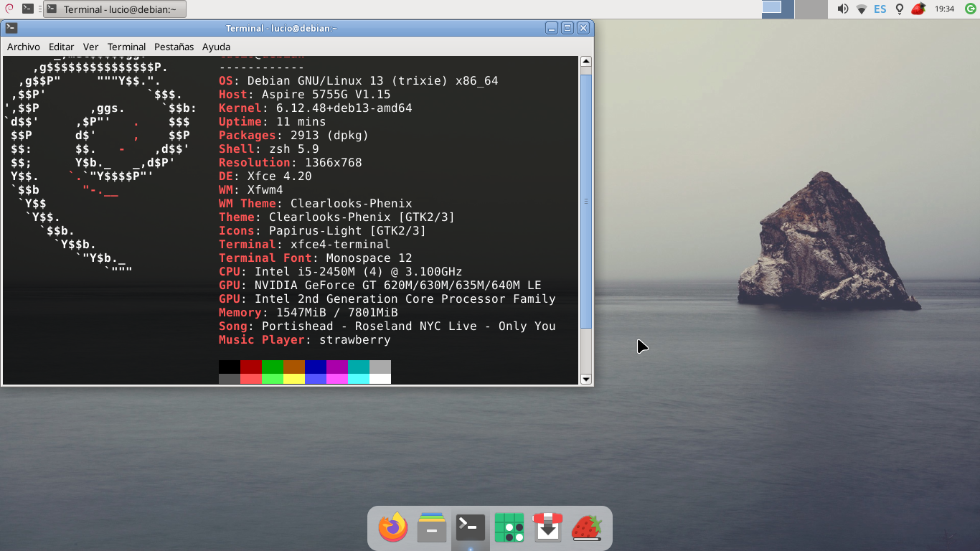
Task: Close the Terminal window
Action: [x=583, y=28]
